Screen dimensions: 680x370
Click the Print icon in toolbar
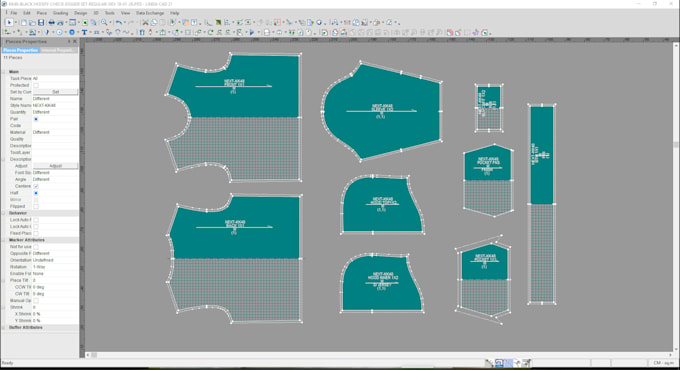pyautogui.click(x=51, y=22)
